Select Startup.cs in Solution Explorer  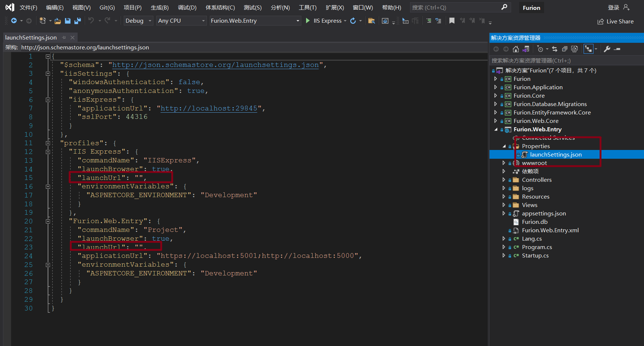535,255
